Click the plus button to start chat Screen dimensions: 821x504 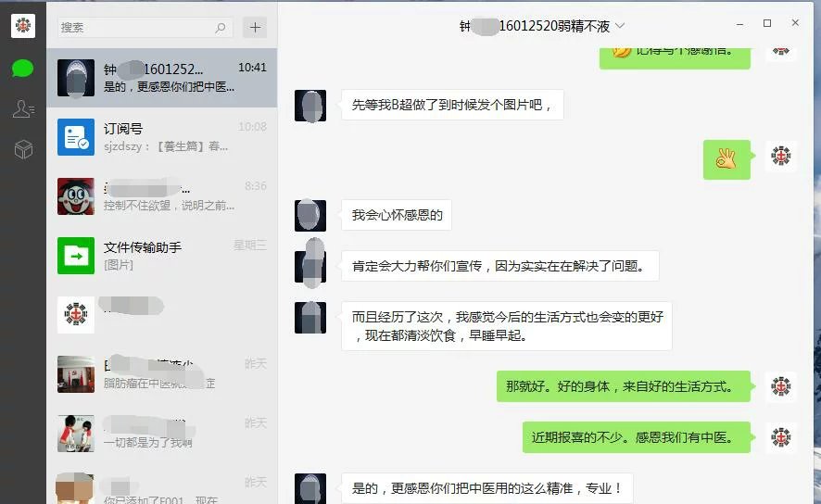click(255, 27)
